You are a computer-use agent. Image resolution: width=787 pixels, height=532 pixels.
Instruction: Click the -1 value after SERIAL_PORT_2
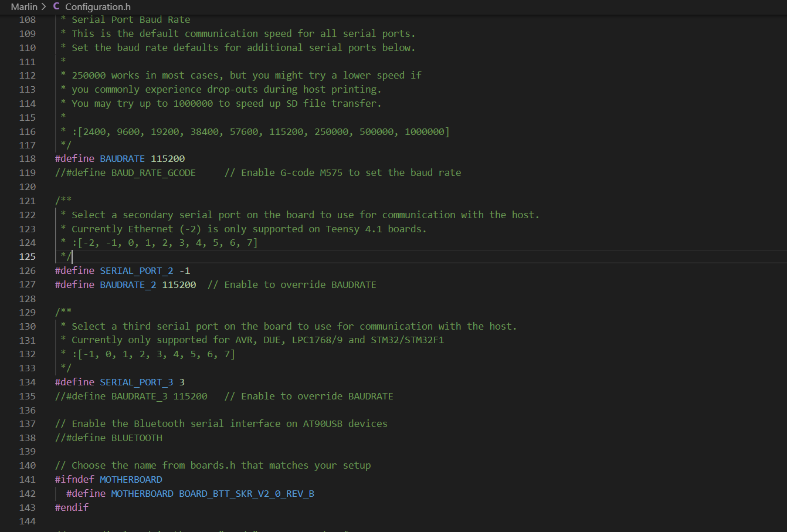point(185,270)
